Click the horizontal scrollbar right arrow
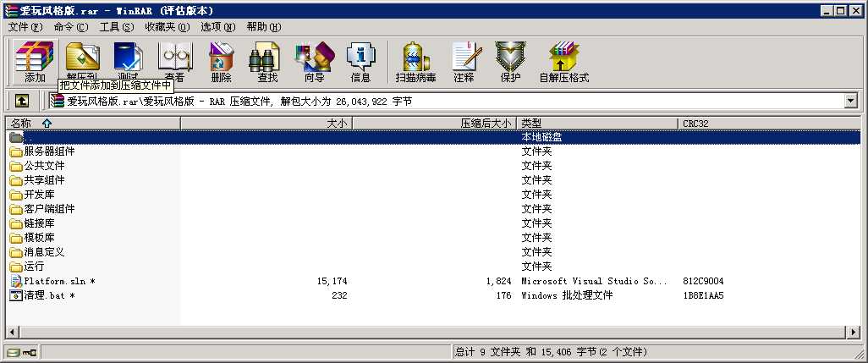Image resolution: width=868 pixels, height=363 pixels. tap(854, 332)
